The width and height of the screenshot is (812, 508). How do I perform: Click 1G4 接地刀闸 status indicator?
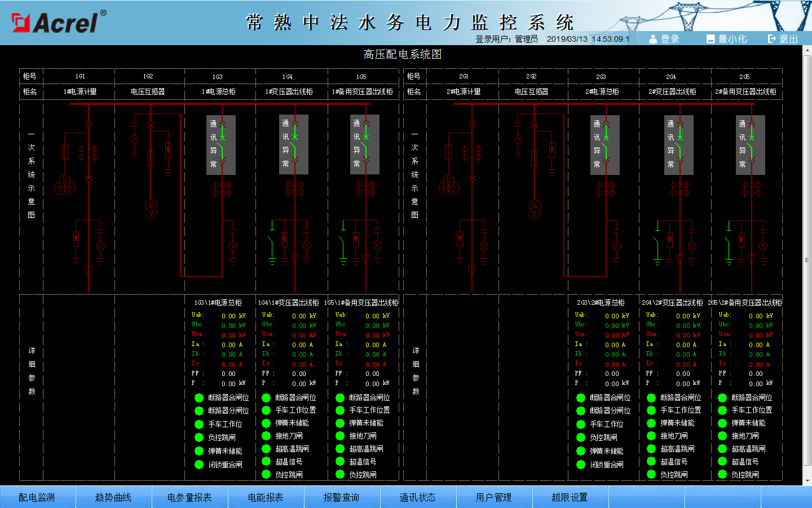point(267,436)
